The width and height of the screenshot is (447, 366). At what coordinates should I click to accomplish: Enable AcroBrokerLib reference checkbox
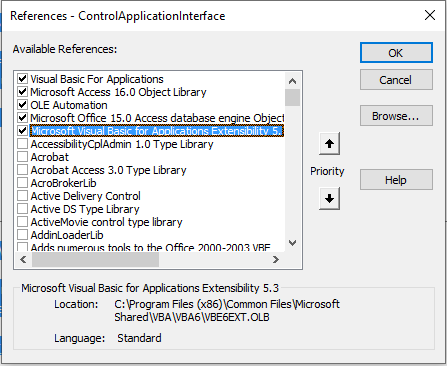coord(22,183)
